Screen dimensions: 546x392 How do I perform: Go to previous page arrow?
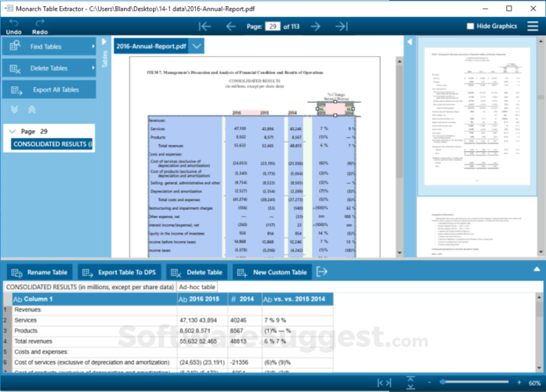click(x=231, y=26)
